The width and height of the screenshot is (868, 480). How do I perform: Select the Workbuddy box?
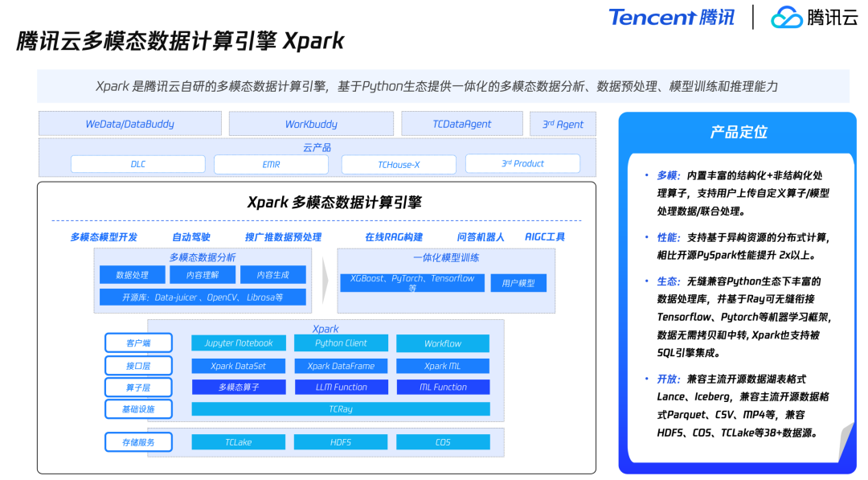tap(311, 124)
